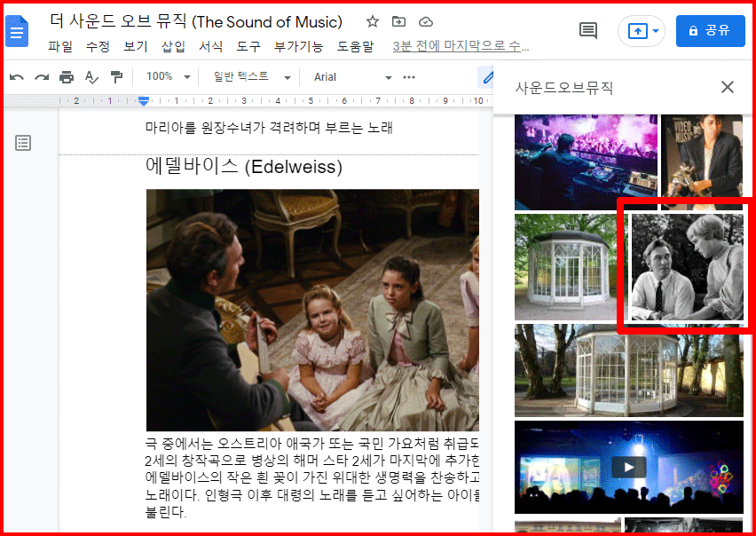The image size is (756, 536).
Task: Open the 삽입 menu
Action: 173,46
